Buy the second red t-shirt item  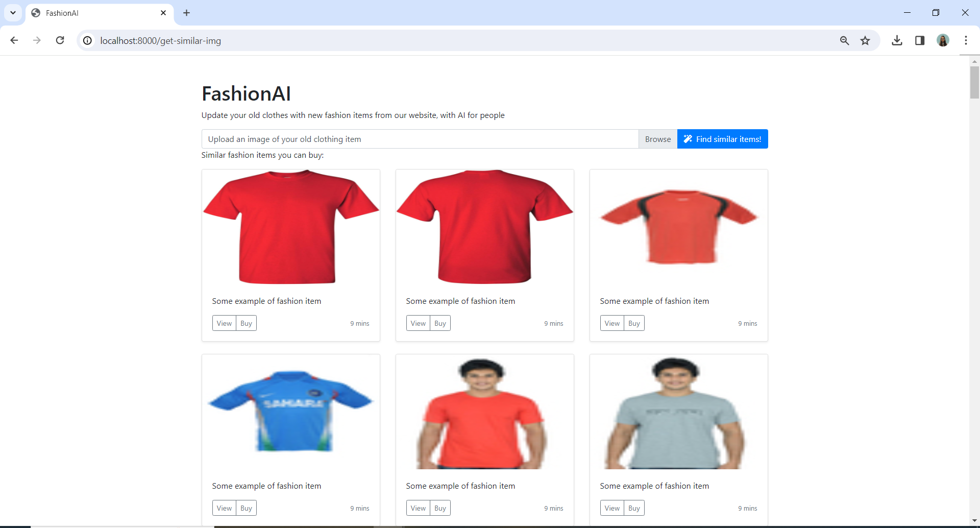coord(440,323)
